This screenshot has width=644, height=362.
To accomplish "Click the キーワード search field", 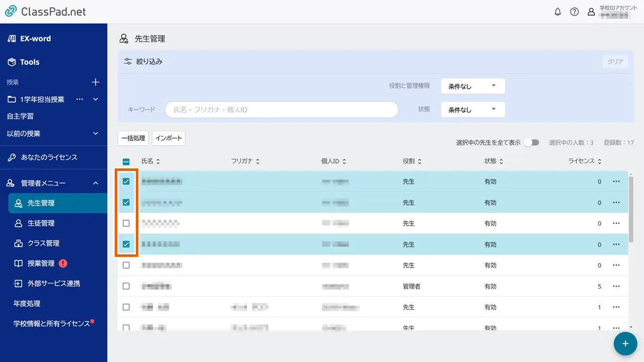I will click(x=281, y=109).
